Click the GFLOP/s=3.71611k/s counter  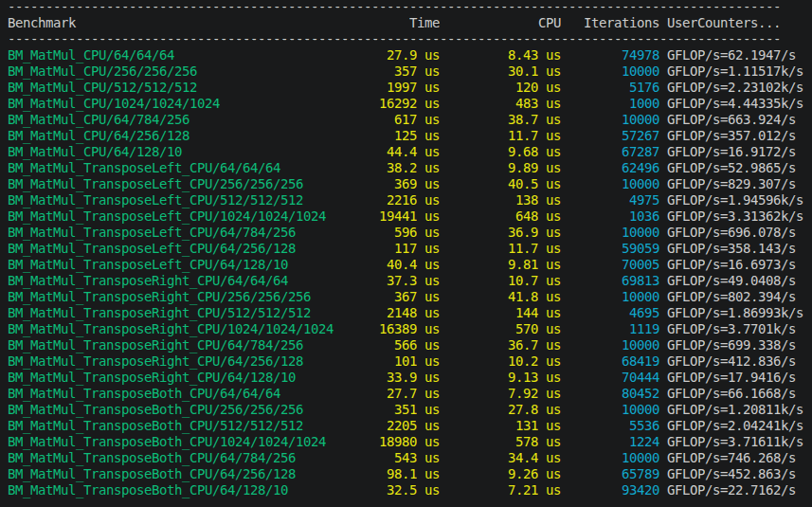pyautogui.click(x=735, y=442)
